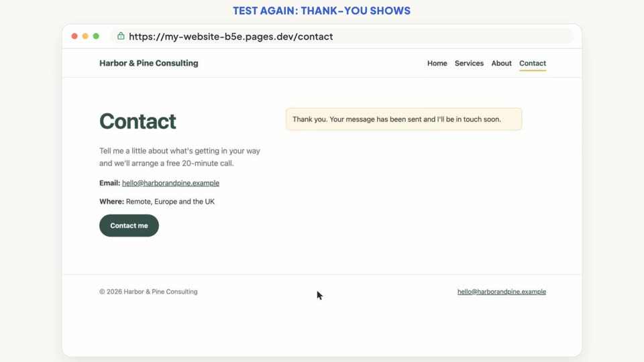Click the large Contact heading
The image size is (644, 362).
pyautogui.click(x=138, y=121)
